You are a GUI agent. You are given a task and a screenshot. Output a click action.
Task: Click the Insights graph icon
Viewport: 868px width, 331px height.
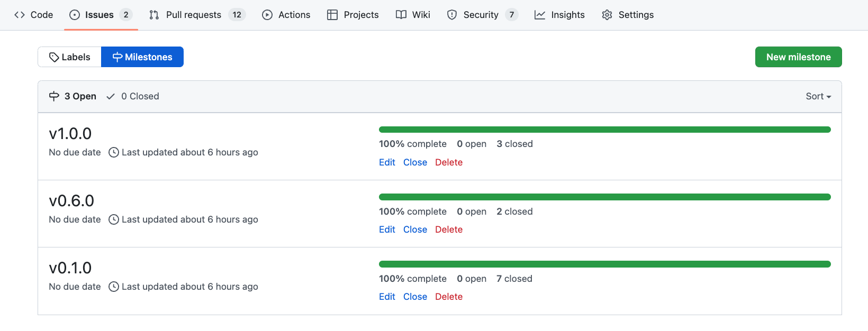click(540, 15)
